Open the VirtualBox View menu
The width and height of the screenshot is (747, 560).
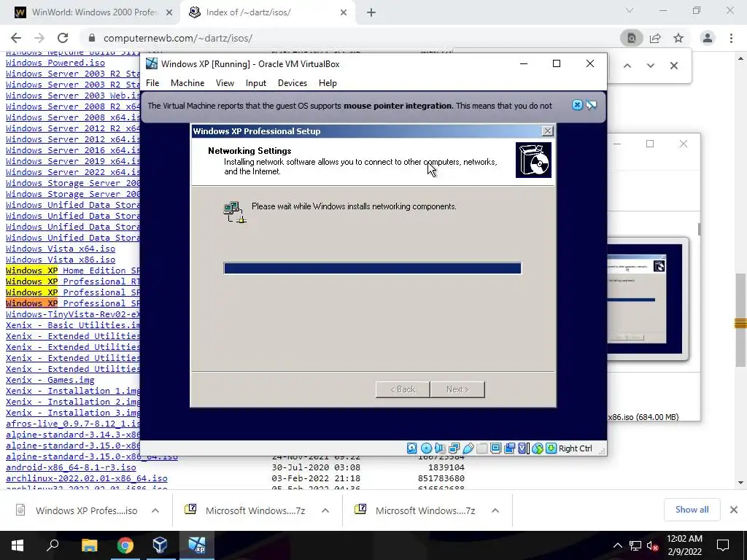225,83
